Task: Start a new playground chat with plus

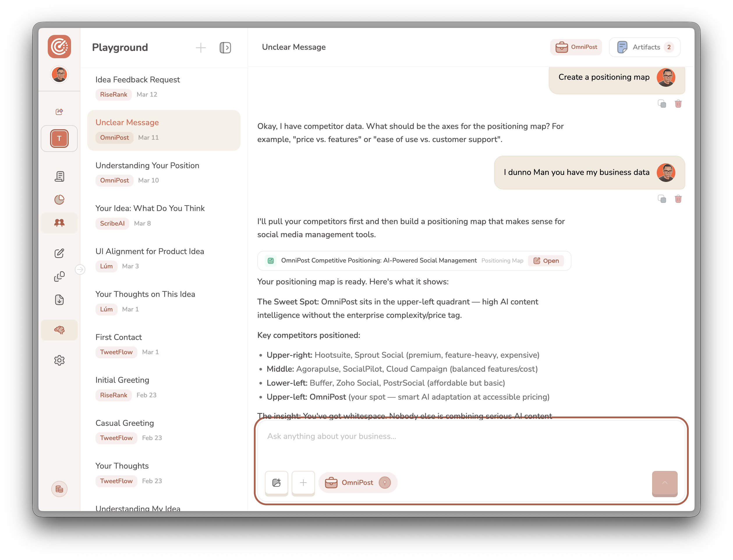Action: coord(201,48)
